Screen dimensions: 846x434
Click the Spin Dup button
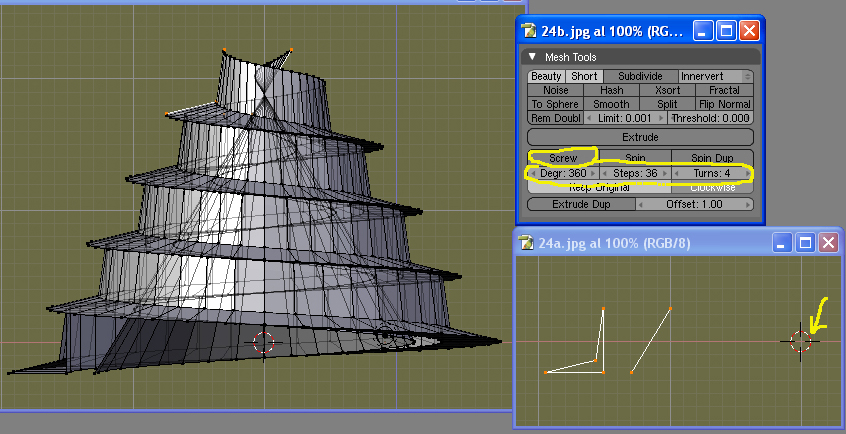[x=712, y=158]
